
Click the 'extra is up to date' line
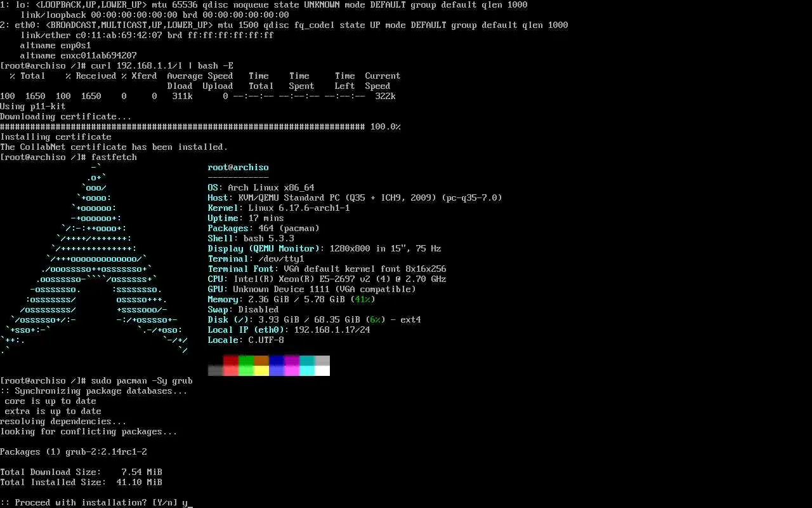pyautogui.click(x=53, y=411)
